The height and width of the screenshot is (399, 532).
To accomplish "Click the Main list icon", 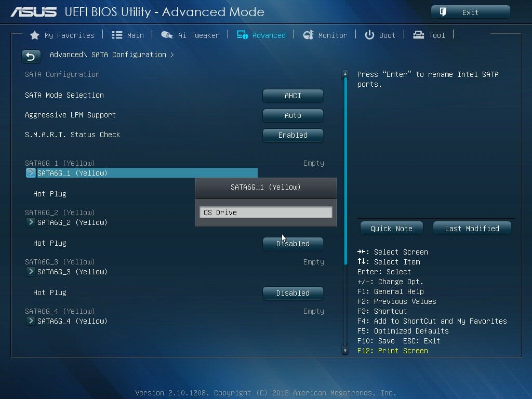I will pos(117,35).
